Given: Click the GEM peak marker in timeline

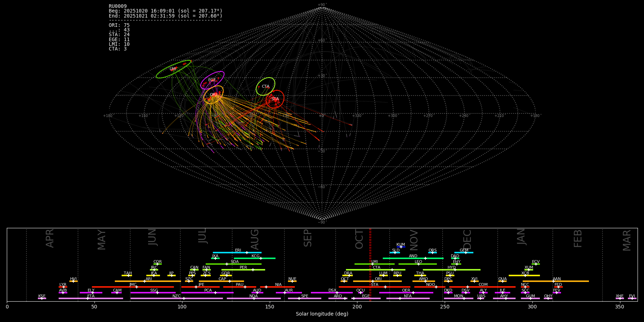Looking at the screenshot, I should coord(465,253).
